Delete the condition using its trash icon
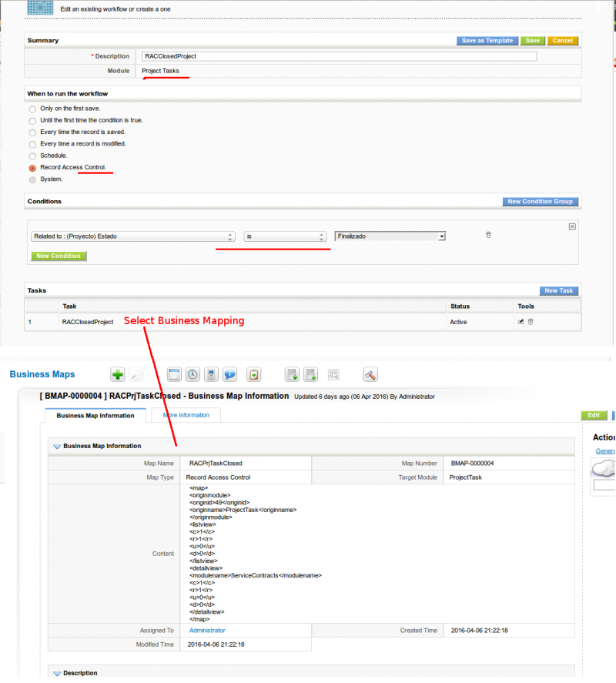 488,235
